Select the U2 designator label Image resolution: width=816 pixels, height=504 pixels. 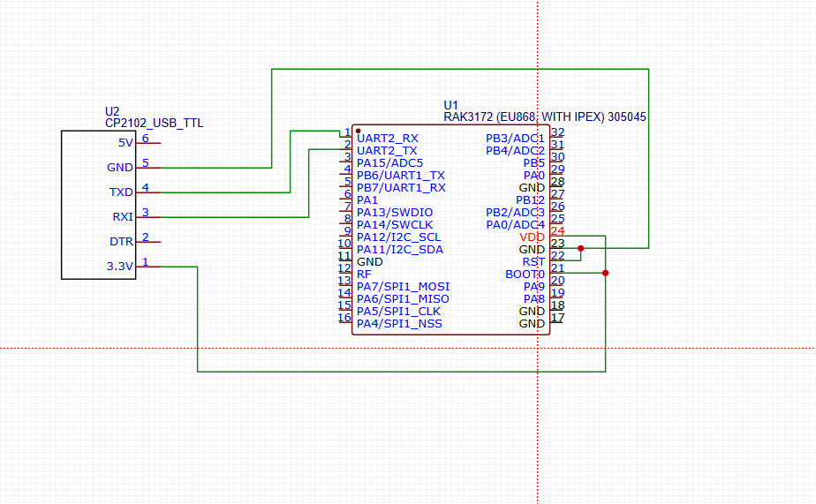112,111
